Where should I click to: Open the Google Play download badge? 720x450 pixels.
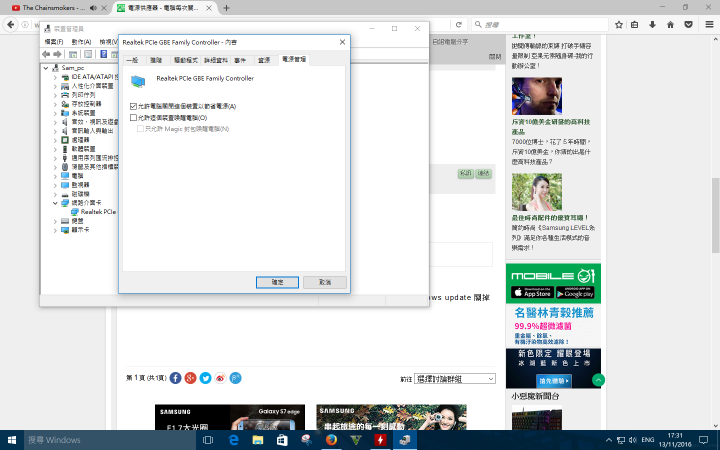pos(575,292)
